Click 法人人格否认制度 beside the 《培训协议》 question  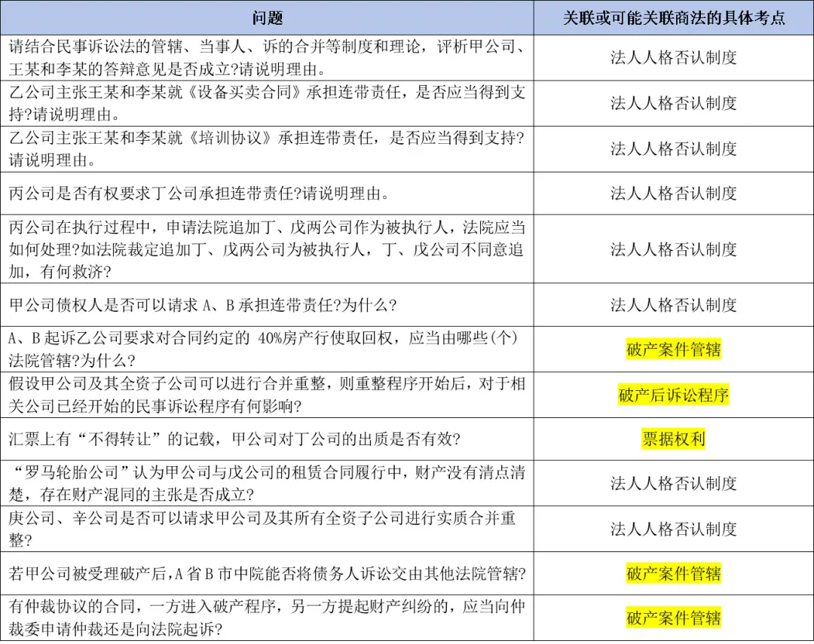tap(674, 148)
